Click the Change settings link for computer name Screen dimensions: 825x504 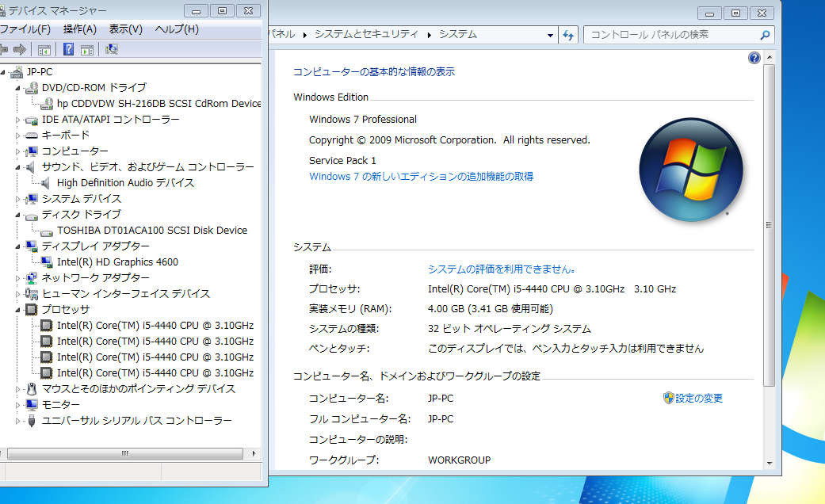[x=697, y=398]
